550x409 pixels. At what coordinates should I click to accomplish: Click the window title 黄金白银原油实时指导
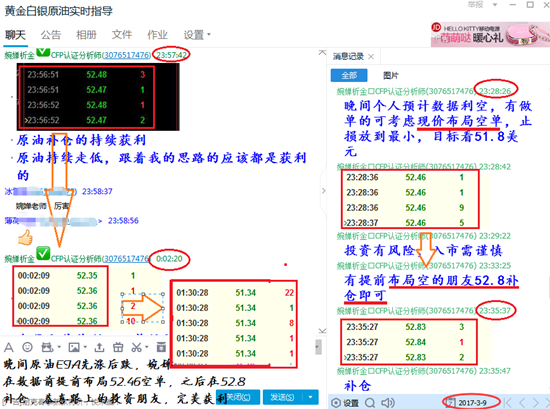(59, 11)
